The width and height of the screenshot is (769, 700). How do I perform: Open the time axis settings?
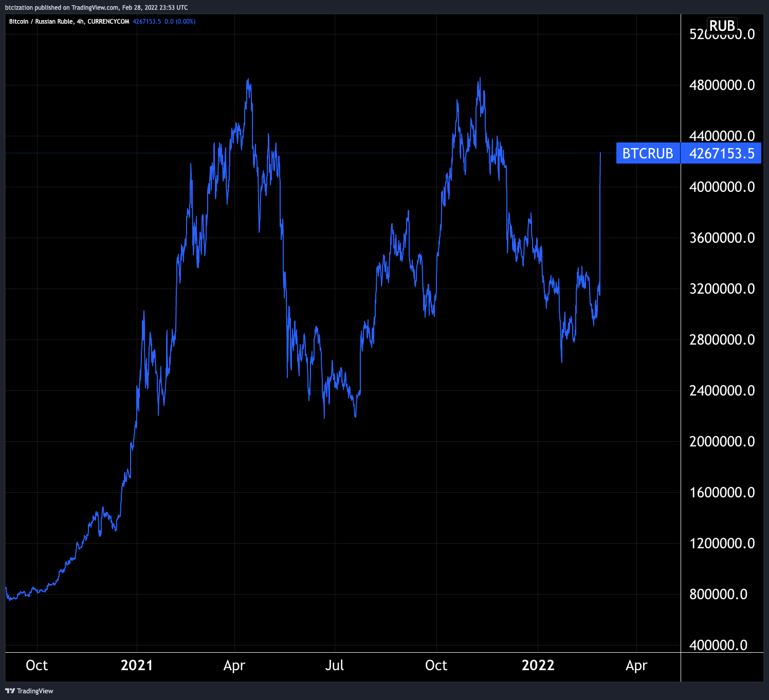coord(339,666)
